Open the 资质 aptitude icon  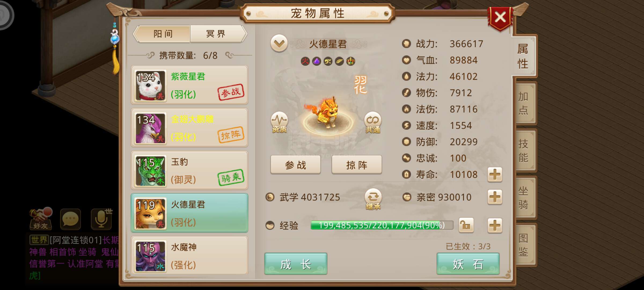pyautogui.click(x=279, y=122)
